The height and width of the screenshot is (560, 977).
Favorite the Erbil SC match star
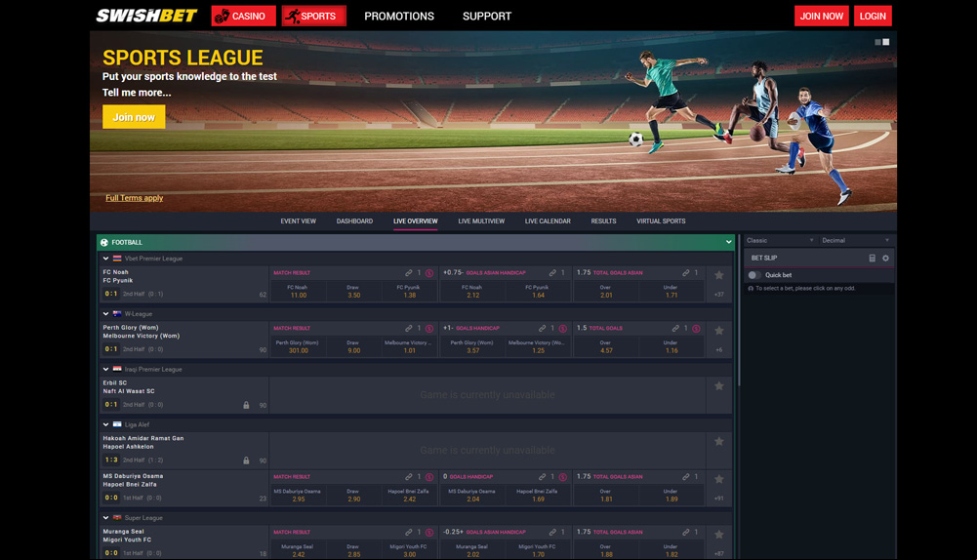(x=719, y=385)
